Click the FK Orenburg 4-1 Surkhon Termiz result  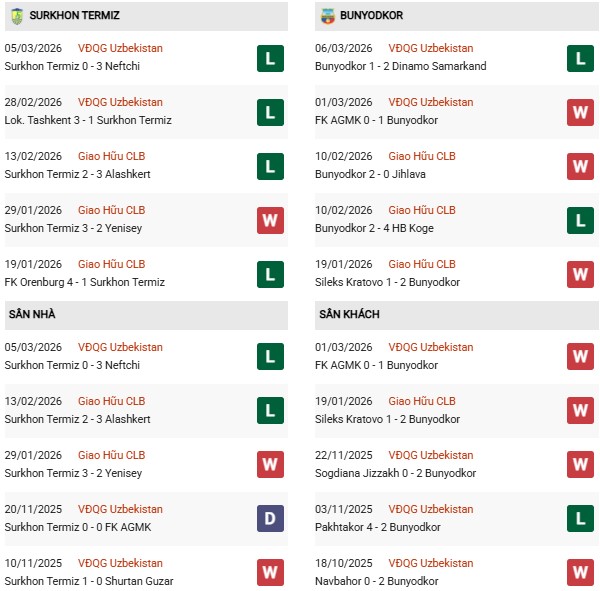(x=88, y=282)
